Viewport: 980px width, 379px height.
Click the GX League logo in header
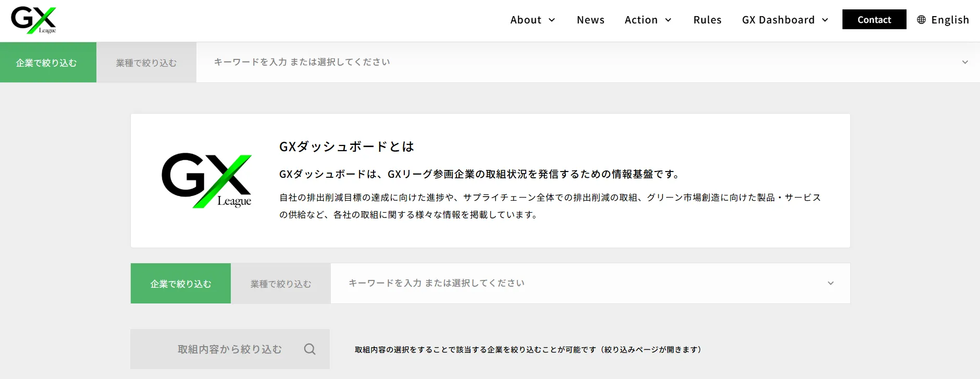34,20
